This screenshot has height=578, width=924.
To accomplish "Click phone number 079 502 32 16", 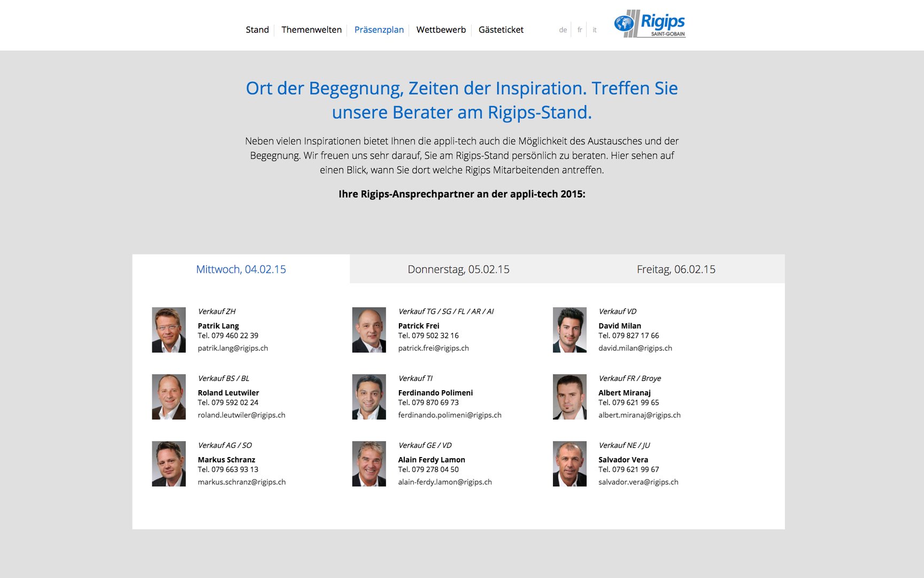I will [x=435, y=336].
